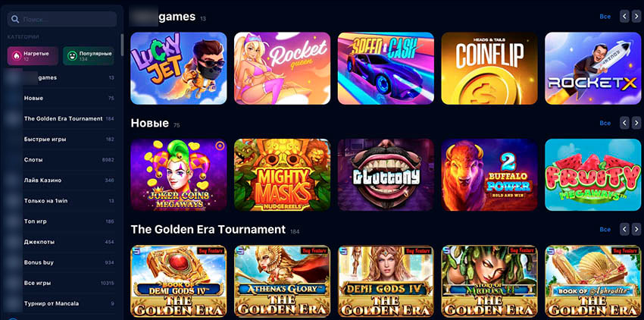Go to next Новые games
The width and height of the screenshot is (644, 320).
click(636, 123)
